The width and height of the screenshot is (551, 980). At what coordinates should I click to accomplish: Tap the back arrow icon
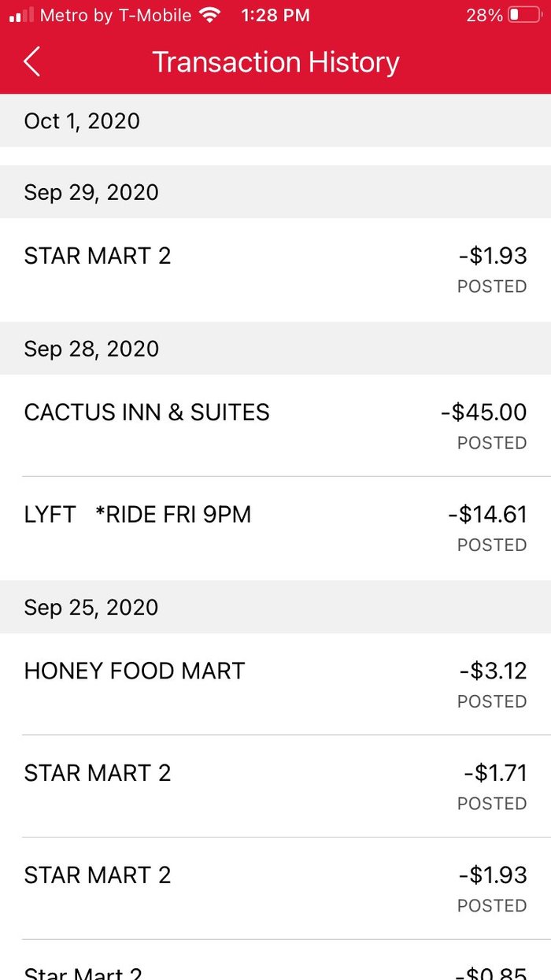tap(31, 61)
